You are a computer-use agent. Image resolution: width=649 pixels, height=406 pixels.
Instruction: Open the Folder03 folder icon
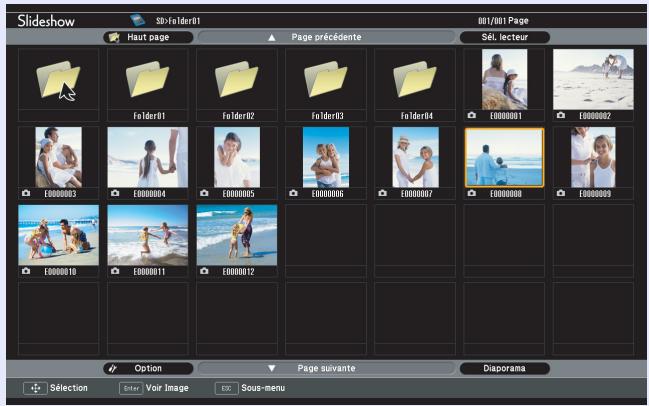[x=326, y=79]
